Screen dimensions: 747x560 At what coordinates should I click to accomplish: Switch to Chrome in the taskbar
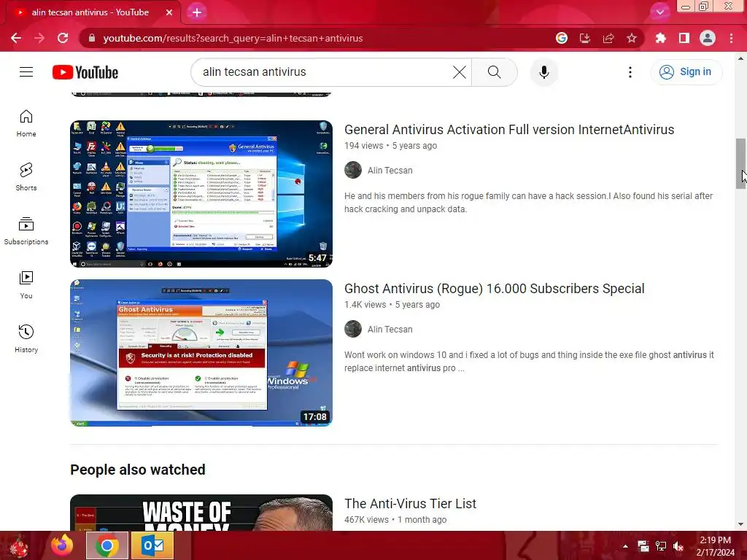pyautogui.click(x=107, y=545)
